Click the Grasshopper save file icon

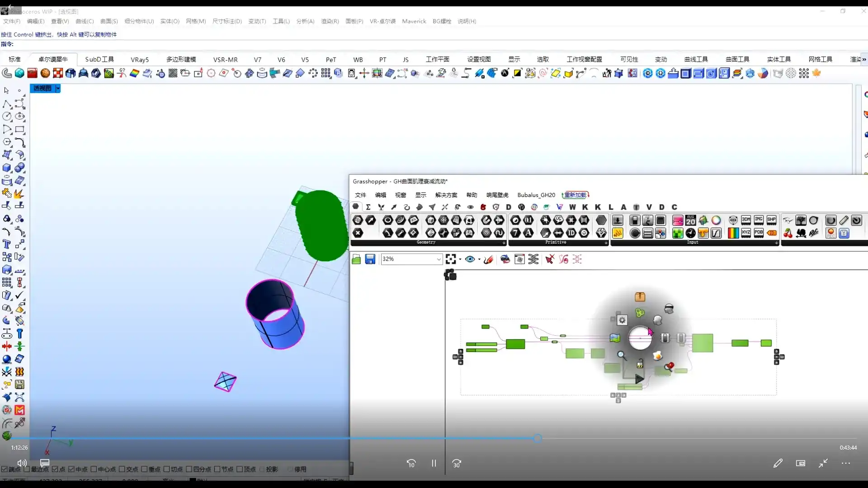pos(370,259)
